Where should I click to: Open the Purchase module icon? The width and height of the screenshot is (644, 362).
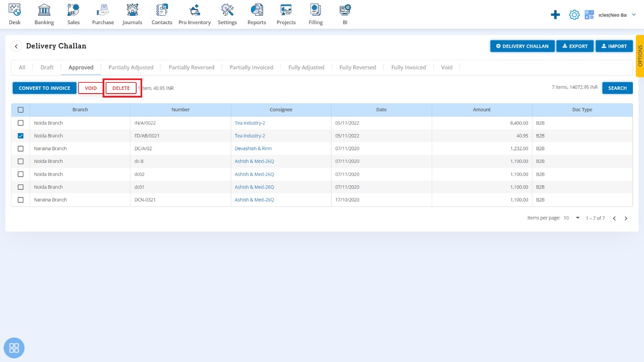(103, 9)
